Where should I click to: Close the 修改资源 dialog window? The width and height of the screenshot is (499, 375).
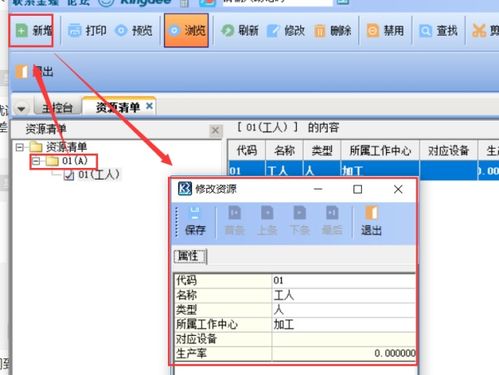tap(398, 189)
